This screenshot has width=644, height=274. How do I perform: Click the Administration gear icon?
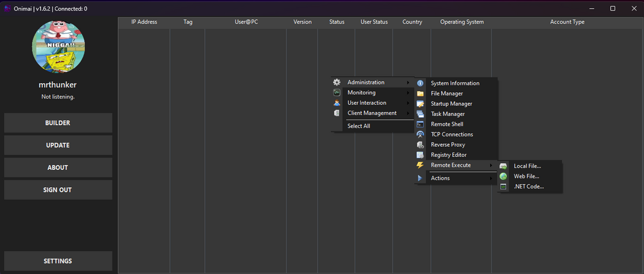coord(337,82)
